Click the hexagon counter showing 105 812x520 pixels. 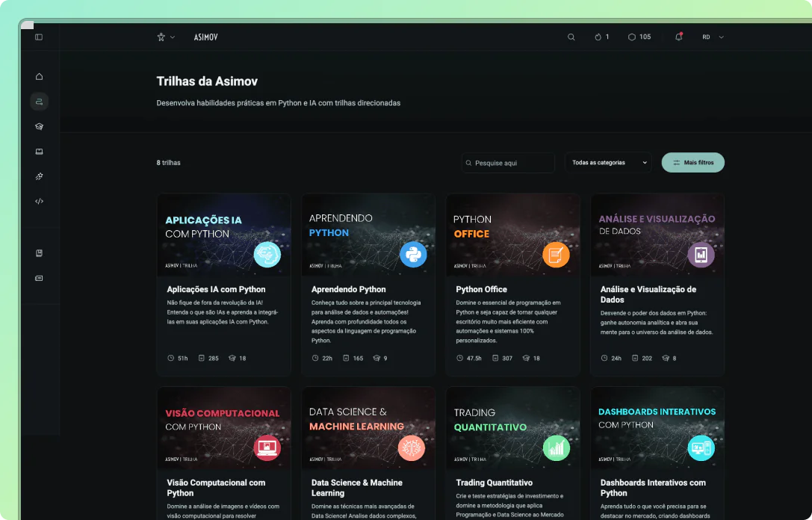click(639, 37)
